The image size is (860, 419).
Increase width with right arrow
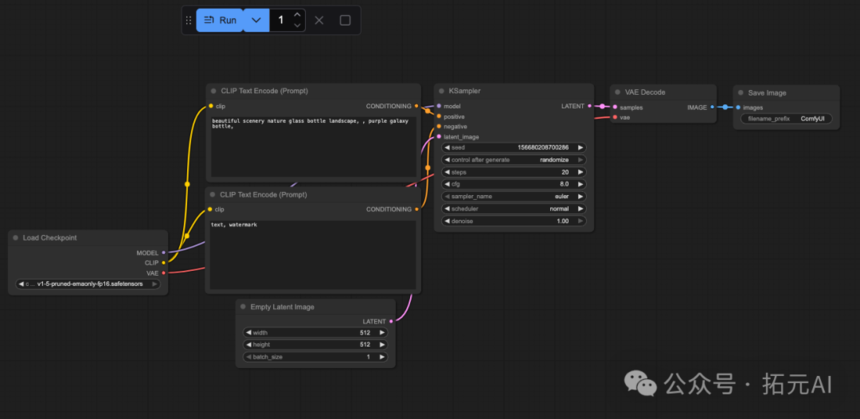point(382,333)
